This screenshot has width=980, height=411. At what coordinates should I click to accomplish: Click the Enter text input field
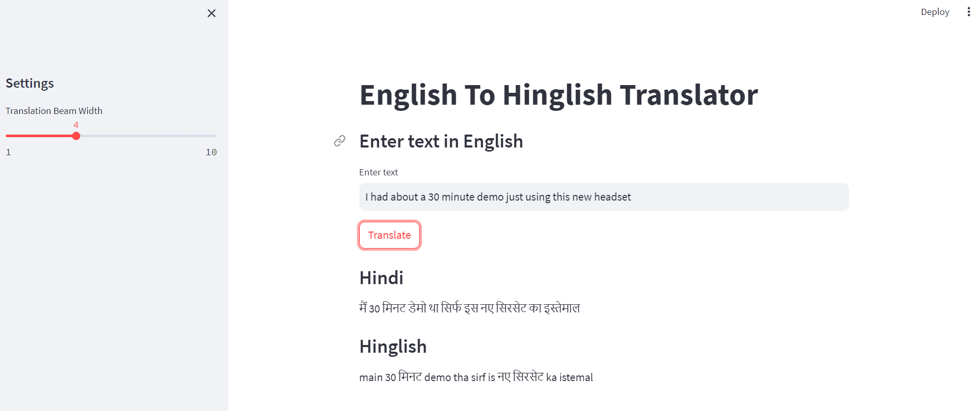pos(603,197)
